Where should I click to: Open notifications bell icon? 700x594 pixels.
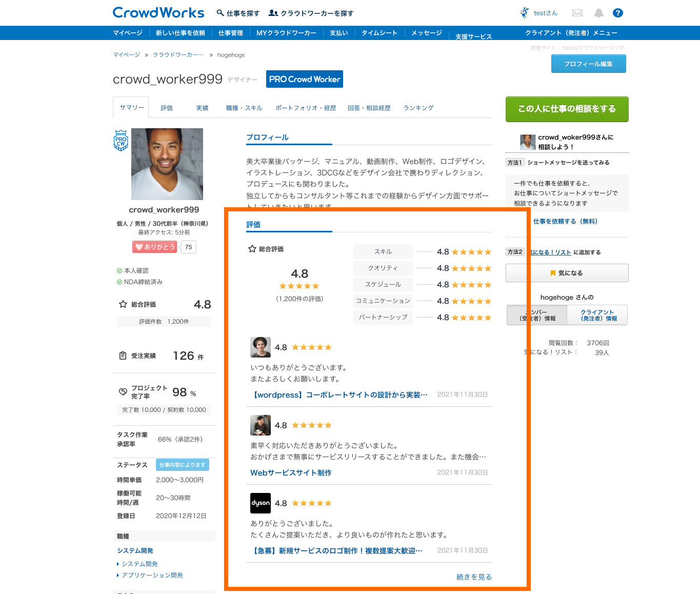point(598,13)
